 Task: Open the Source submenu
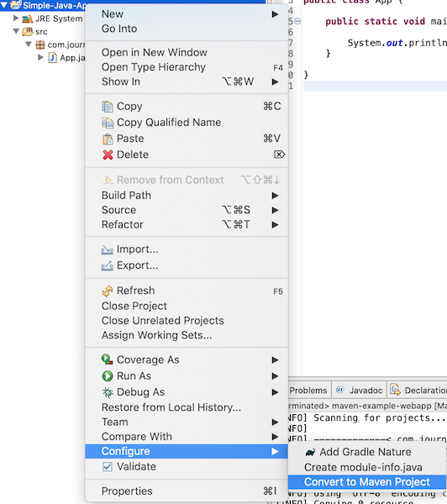(187, 210)
